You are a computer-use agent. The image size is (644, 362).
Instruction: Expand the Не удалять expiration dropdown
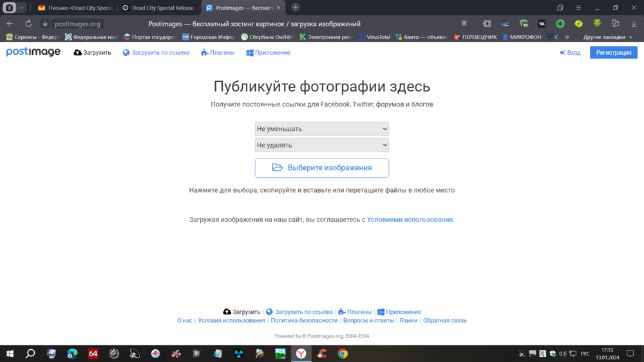pos(321,145)
